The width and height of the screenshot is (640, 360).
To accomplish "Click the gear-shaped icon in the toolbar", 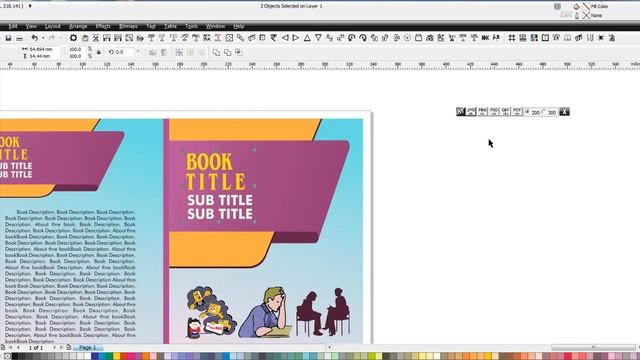I will pos(73,38).
